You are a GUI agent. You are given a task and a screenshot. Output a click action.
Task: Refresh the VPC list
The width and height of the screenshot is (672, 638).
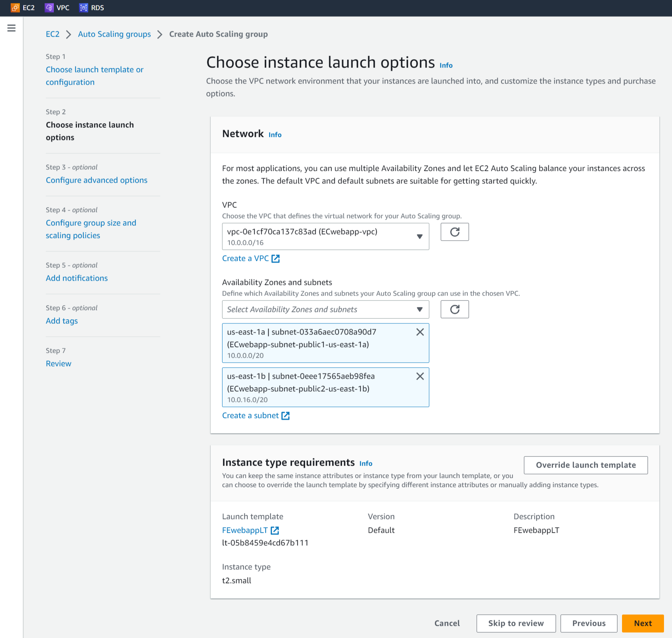(x=454, y=232)
